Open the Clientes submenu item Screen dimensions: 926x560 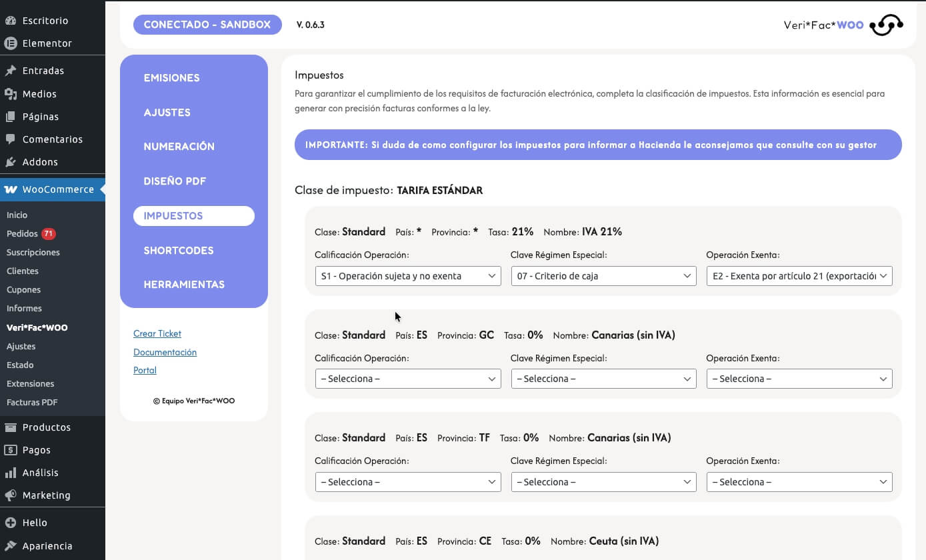click(22, 271)
